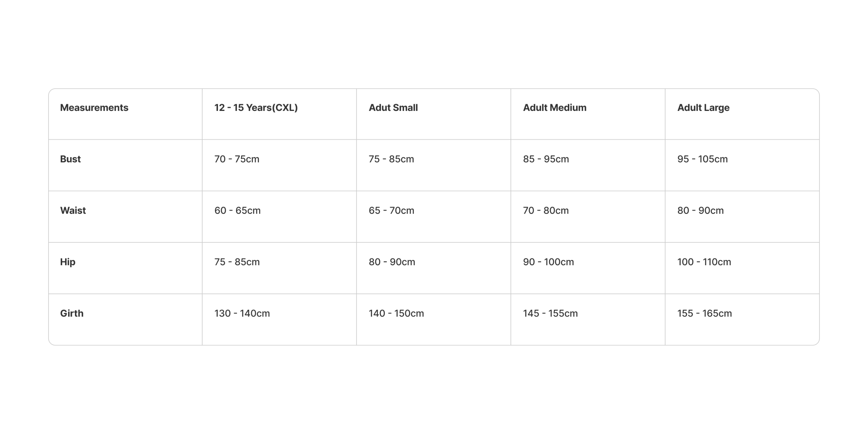Click the Bust row label
The image size is (868, 434).
click(70, 159)
